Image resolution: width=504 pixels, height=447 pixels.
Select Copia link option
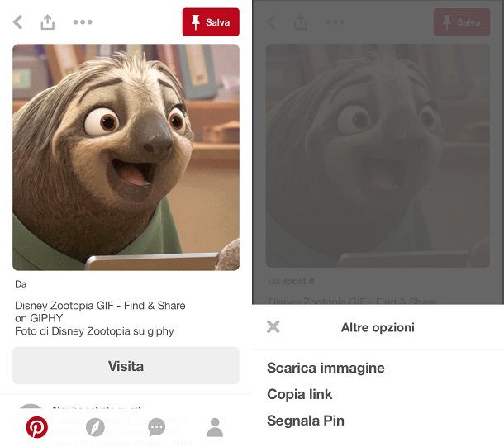coord(300,394)
